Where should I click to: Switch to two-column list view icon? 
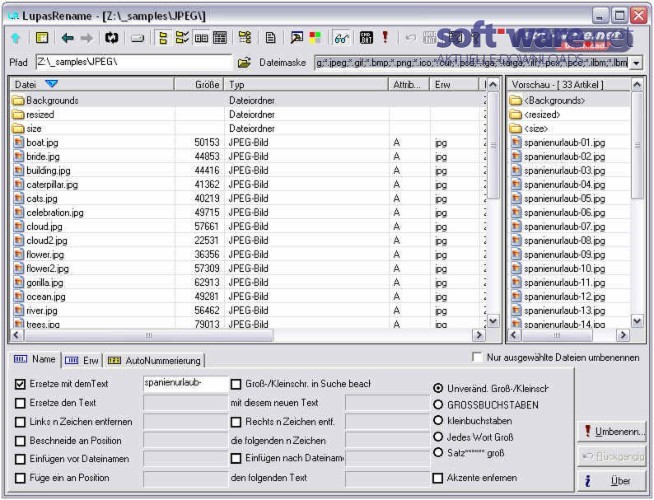tap(201, 38)
